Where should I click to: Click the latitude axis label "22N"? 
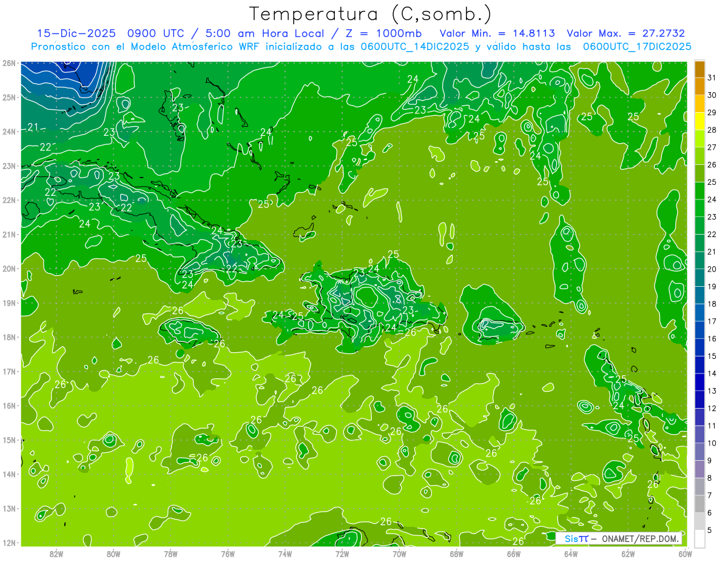9,200
